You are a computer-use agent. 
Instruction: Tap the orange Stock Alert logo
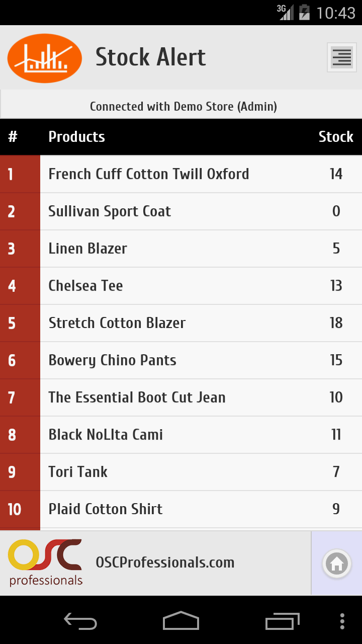coord(45,58)
